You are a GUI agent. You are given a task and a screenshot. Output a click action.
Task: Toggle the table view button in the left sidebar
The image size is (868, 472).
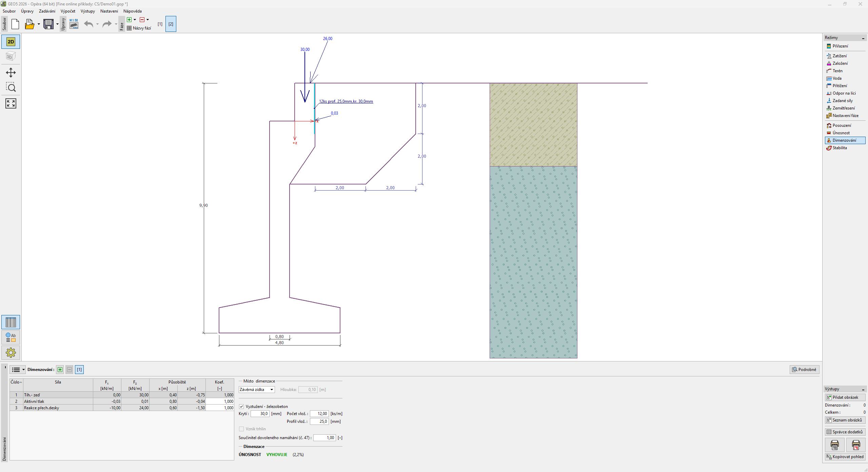coord(11,322)
